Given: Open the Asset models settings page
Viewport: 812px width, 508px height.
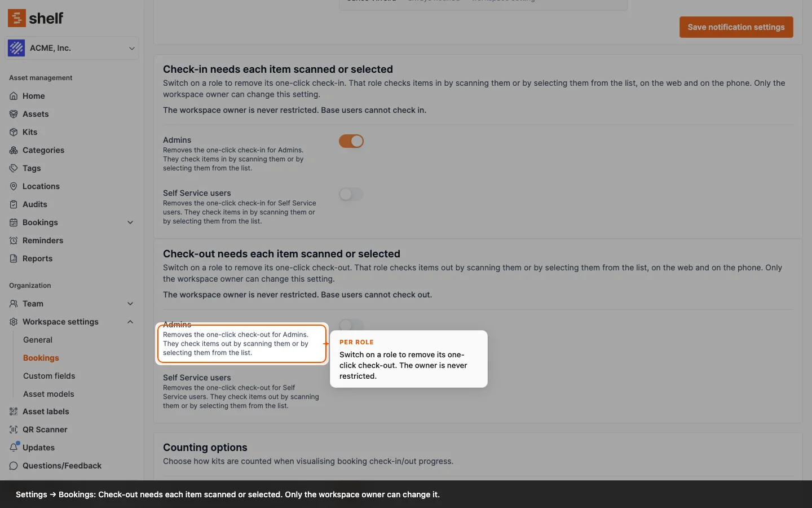Looking at the screenshot, I should tap(48, 394).
